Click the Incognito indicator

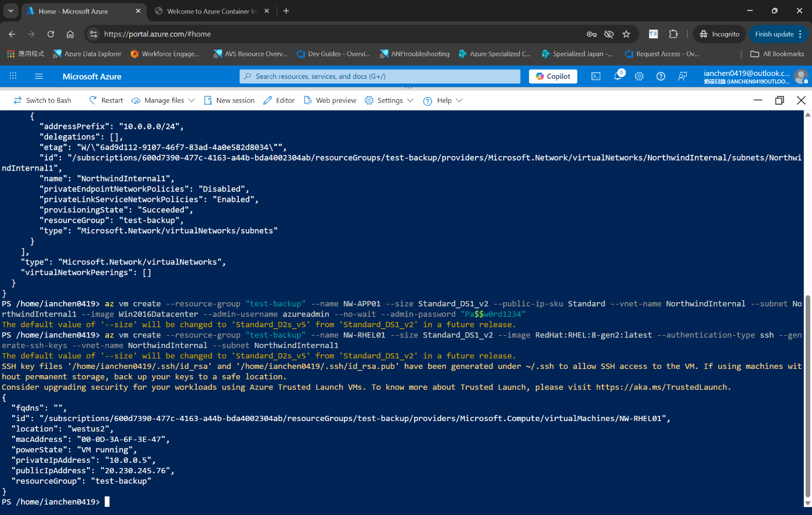pyautogui.click(x=719, y=34)
